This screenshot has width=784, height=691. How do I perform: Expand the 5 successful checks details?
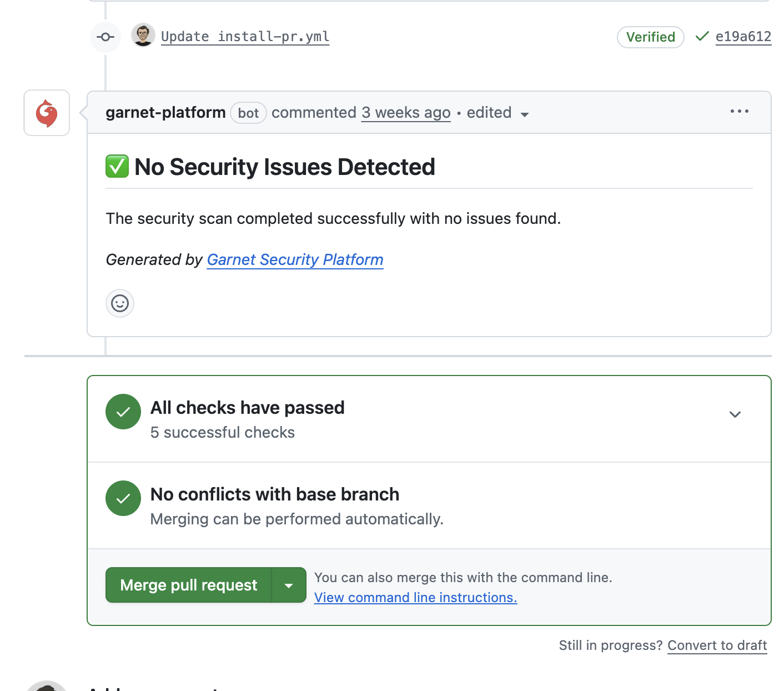point(735,414)
